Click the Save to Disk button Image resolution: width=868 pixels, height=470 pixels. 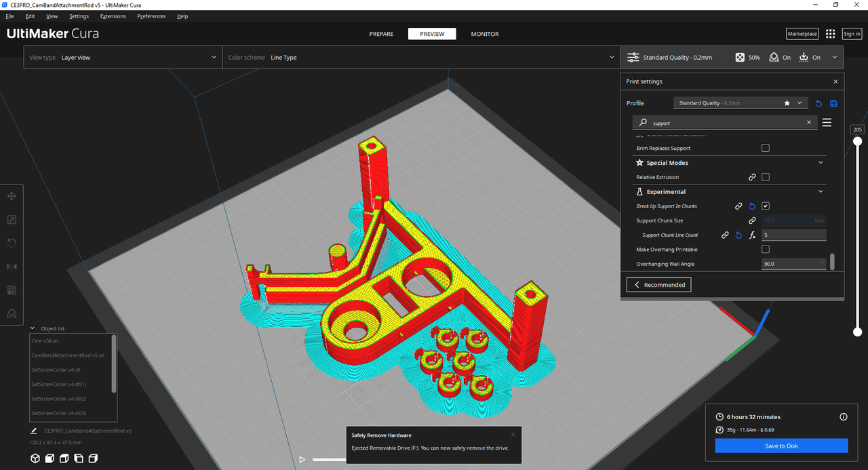(781, 446)
